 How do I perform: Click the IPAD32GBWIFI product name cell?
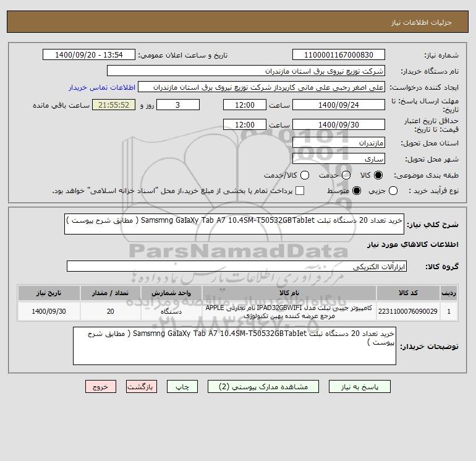point(289,311)
